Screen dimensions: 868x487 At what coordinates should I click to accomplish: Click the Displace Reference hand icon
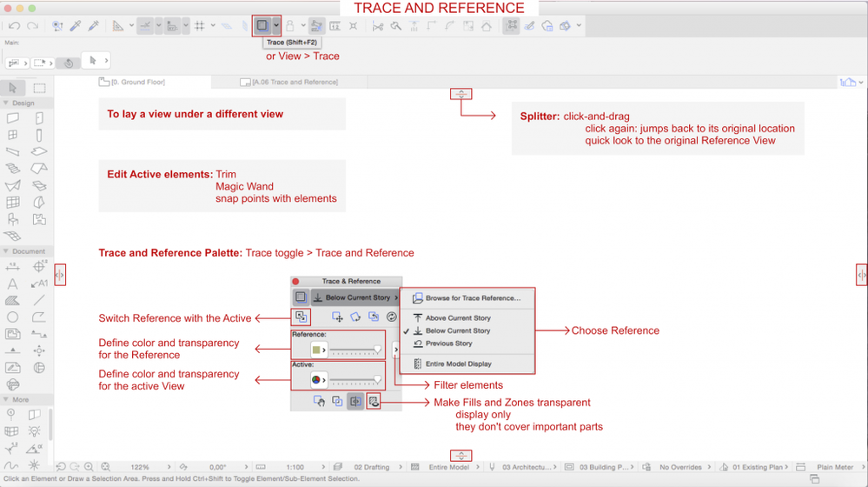coord(319,401)
